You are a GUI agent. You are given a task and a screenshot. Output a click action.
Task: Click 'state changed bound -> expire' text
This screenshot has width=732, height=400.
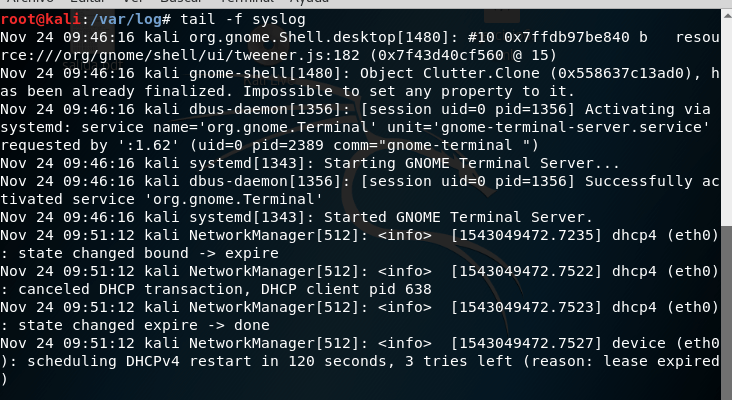point(148,253)
